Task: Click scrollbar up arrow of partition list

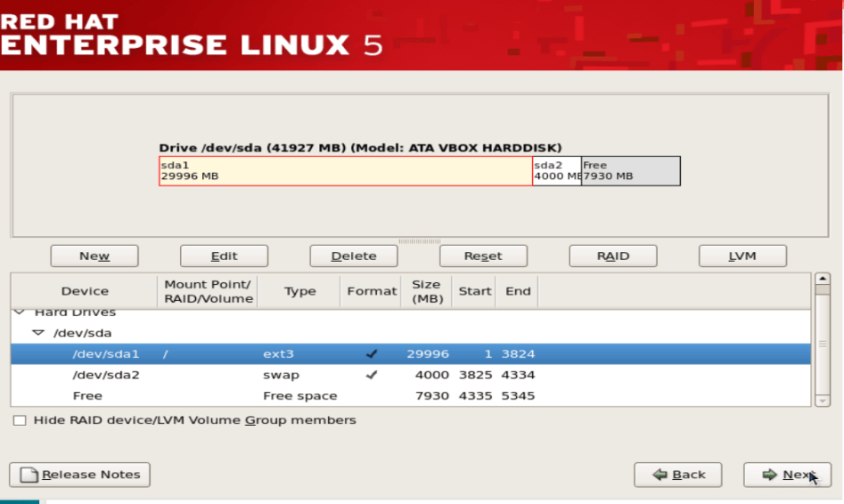Action: pos(823,279)
